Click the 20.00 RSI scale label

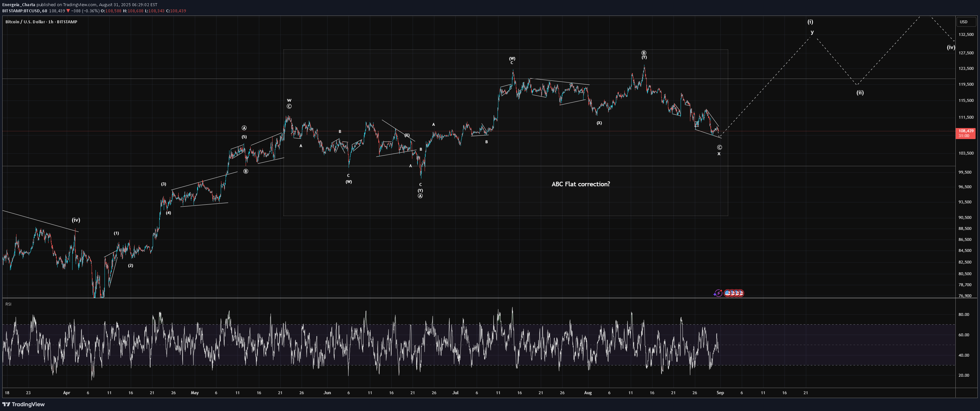point(963,375)
